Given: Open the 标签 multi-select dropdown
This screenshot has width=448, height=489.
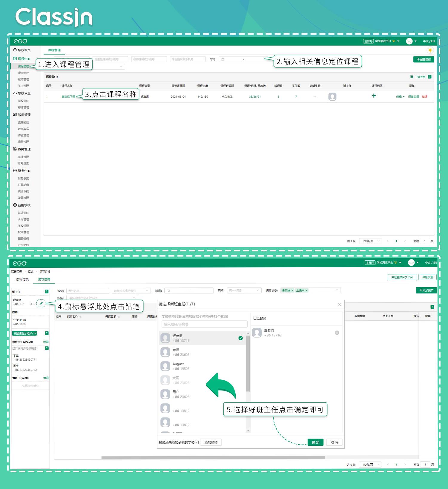Looking at the screenshot, I should point(102,298).
